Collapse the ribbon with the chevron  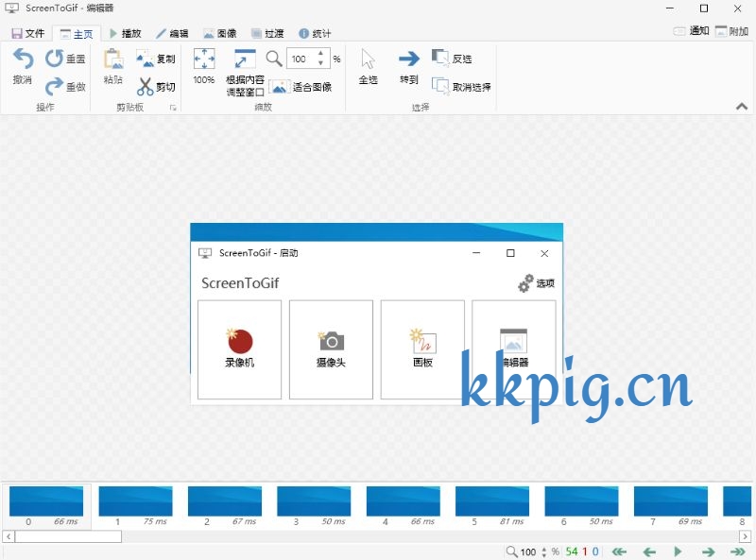click(742, 107)
